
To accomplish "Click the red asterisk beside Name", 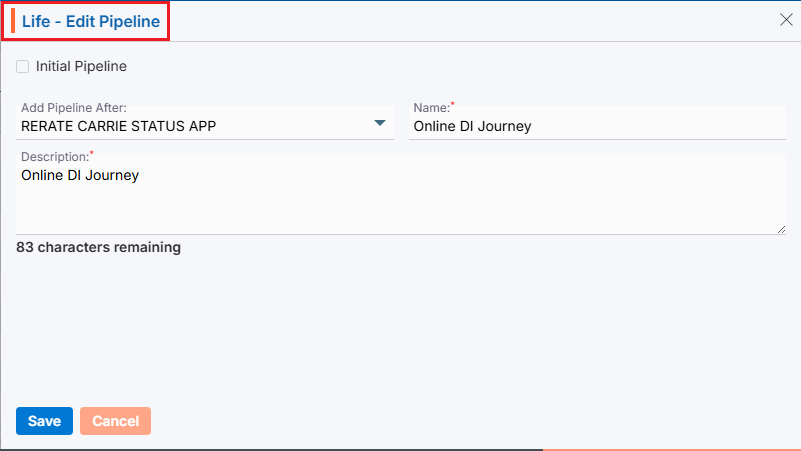I will [452, 104].
